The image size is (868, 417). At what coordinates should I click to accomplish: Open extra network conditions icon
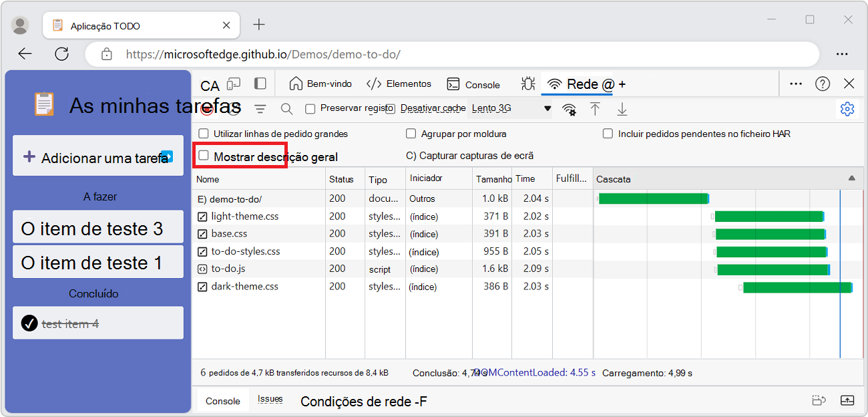(x=570, y=108)
